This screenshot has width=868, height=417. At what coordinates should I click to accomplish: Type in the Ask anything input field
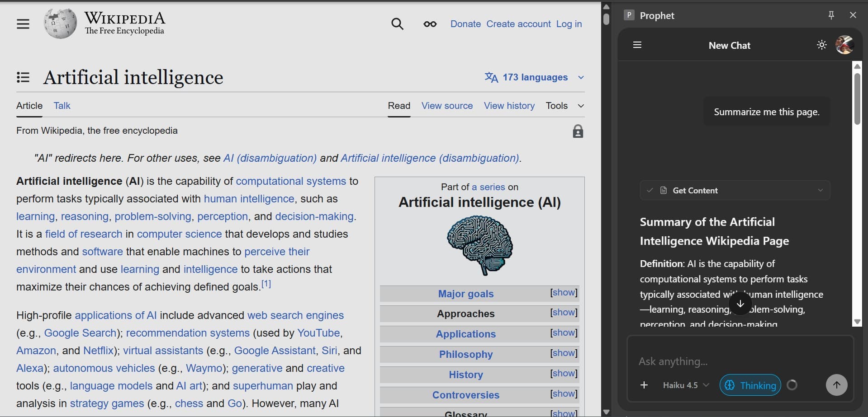tap(724, 361)
